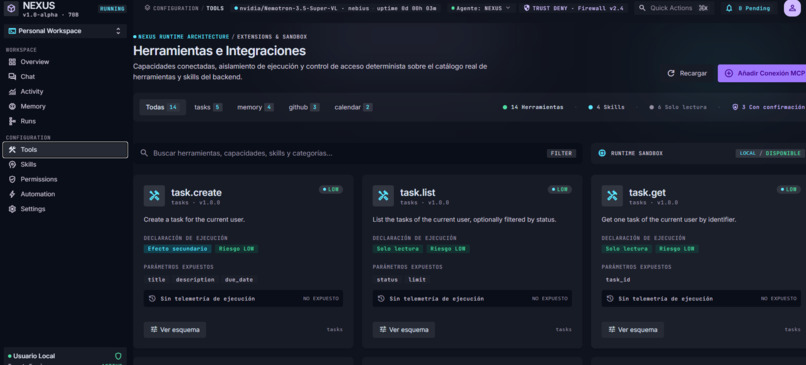Click the CONFIGURATION breadcrumb link
Viewport: 806px width, 365px height.
(x=175, y=8)
